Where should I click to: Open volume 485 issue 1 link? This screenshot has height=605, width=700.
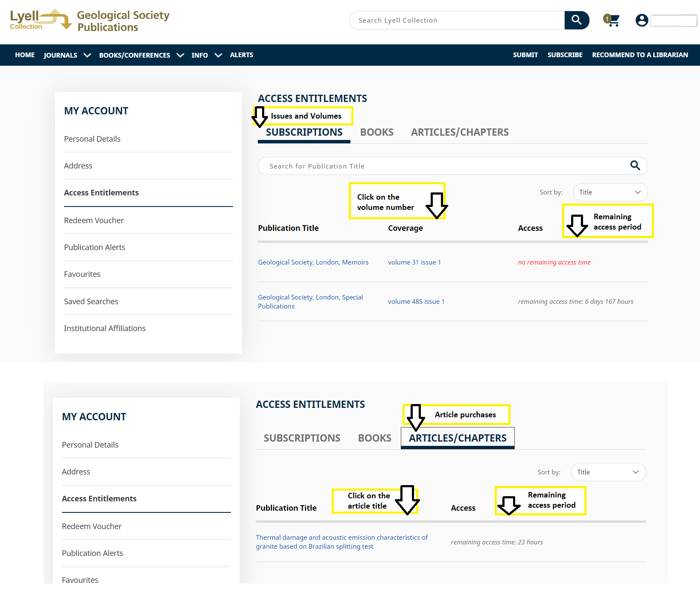[x=416, y=302]
